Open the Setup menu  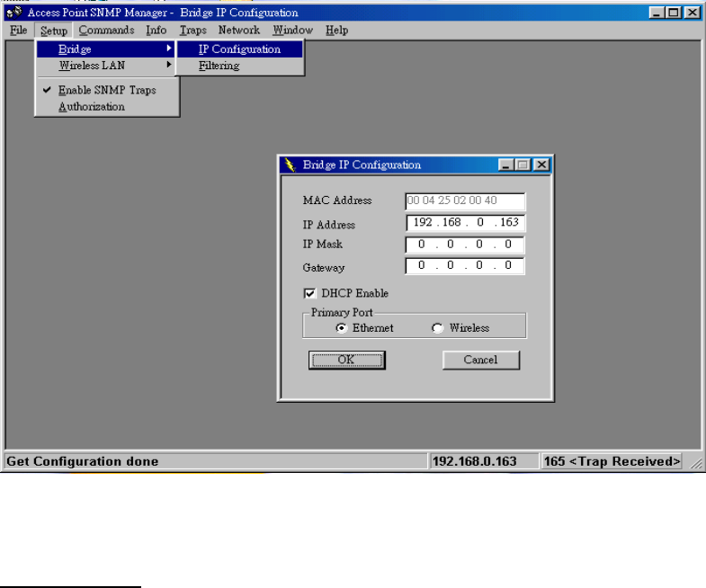[x=54, y=31]
